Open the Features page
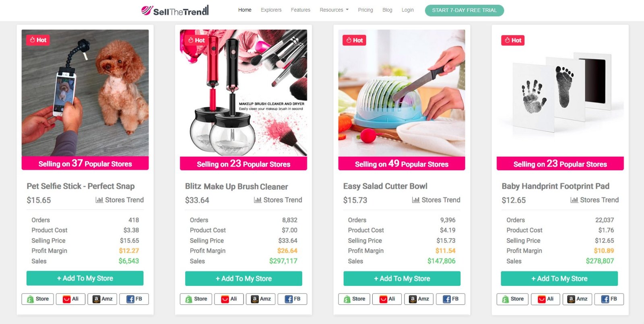Image resolution: width=644 pixels, height=324 pixels. pyautogui.click(x=301, y=10)
